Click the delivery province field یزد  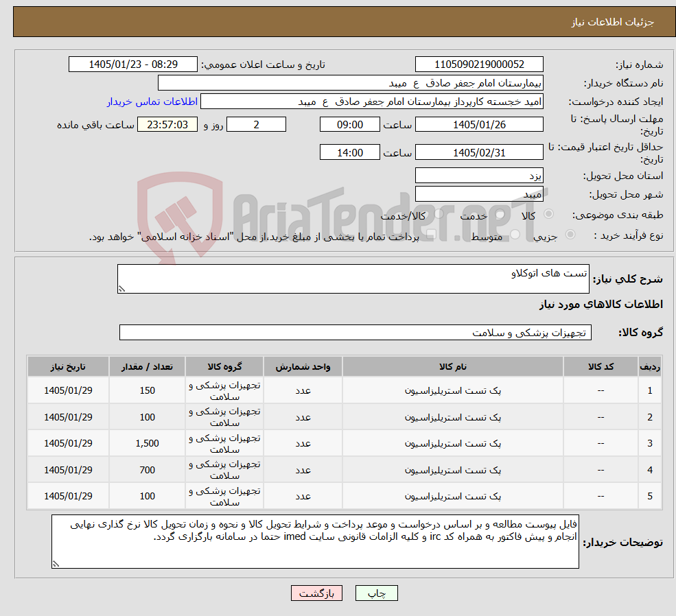(479, 176)
